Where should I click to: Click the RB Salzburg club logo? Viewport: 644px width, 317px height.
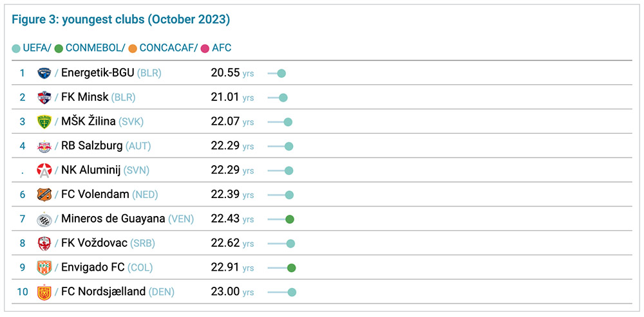(x=44, y=146)
